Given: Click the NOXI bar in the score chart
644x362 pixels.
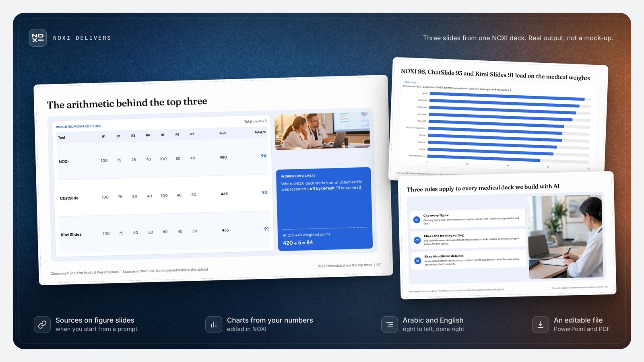Looking at the screenshot, I should (507, 96).
